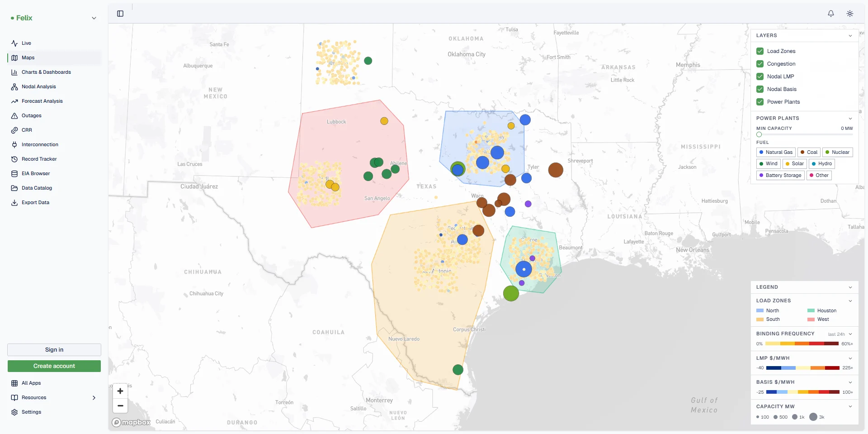Click the Create account button
The height and width of the screenshot is (434, 868).
[x=54, y=366]
